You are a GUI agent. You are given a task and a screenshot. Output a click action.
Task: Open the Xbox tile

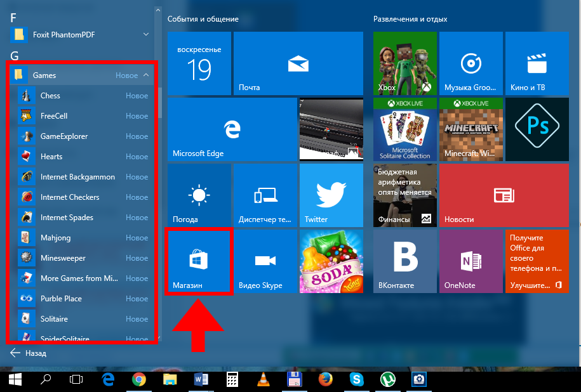[x=405, y=63]
